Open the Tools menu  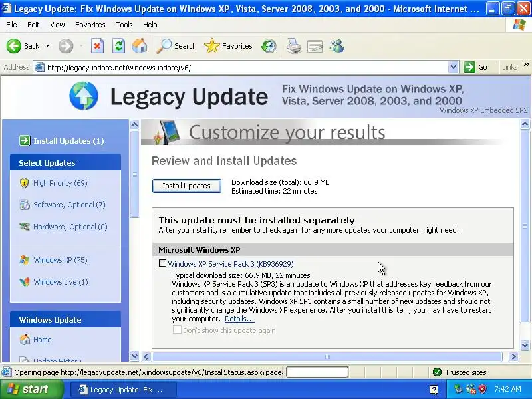click(x=124, y=25)
